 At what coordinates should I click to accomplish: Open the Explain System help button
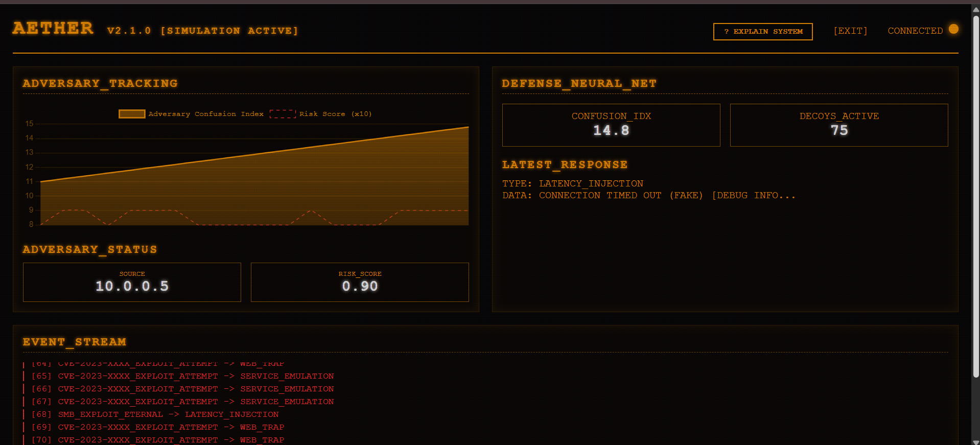[x=763, y=32]
